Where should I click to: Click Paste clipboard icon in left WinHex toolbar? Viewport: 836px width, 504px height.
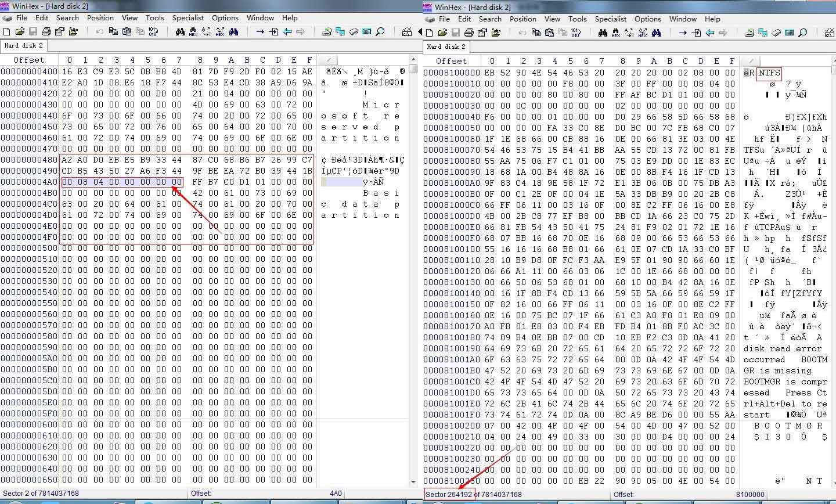(x=127, y=32)
